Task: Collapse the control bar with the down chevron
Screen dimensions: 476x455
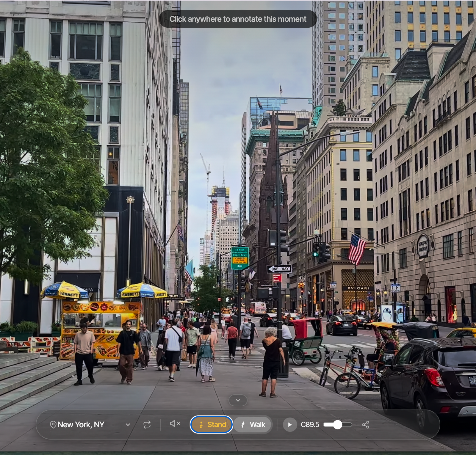Action: point(238,400)
